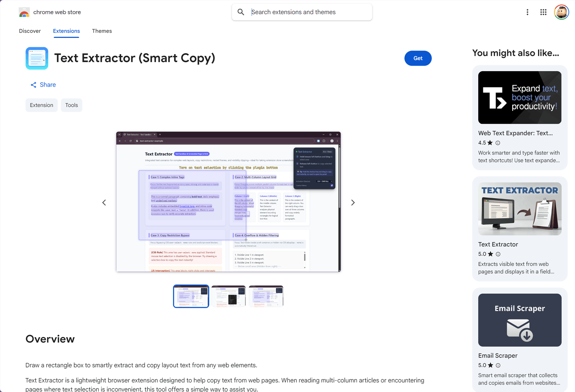575x392 pixels.
Task: Open the three-dot more options menu
Action: 527,12
